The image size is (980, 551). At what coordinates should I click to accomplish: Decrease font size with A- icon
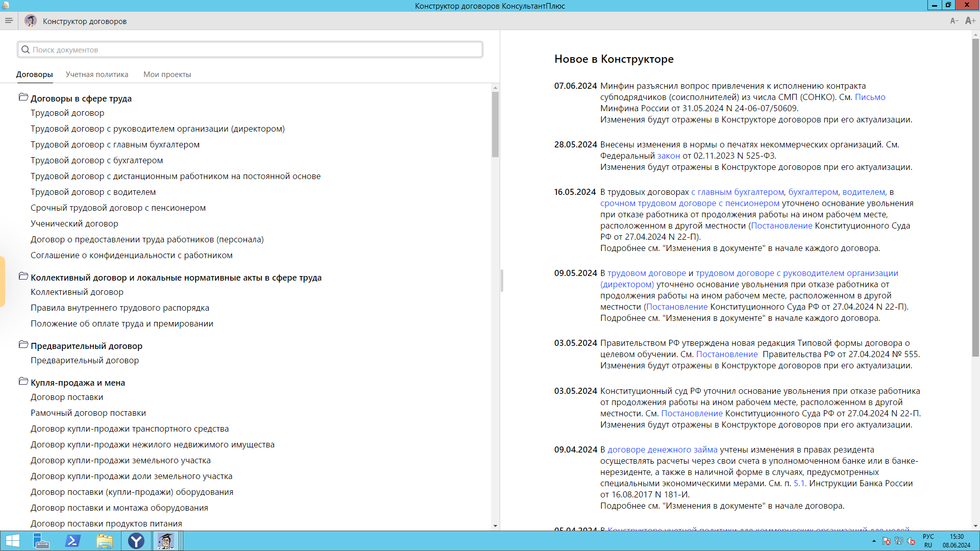coord(954,21)
